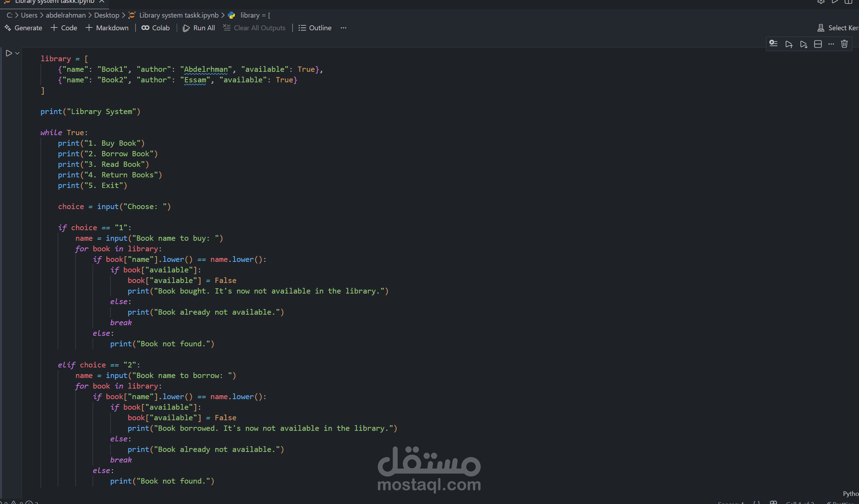Click the print("Library System") line

(90, 112)
